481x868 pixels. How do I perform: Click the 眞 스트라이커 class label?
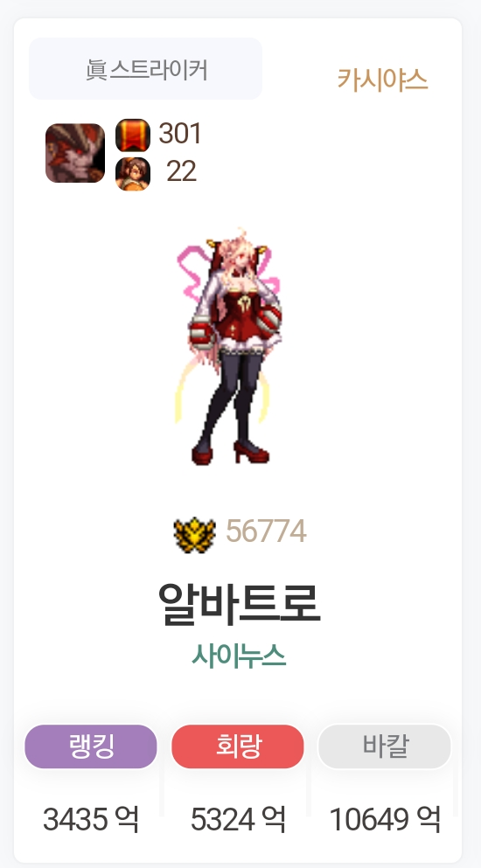coord(145,69)
